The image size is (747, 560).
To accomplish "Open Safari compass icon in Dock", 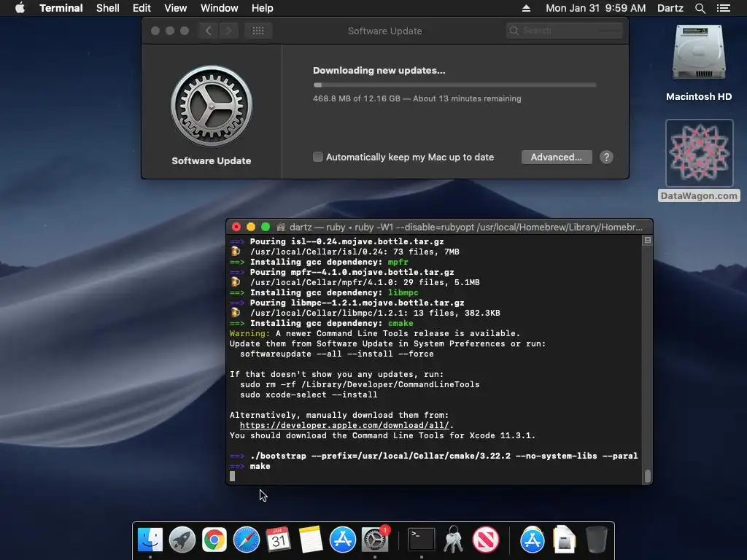I will coord(247,540).
